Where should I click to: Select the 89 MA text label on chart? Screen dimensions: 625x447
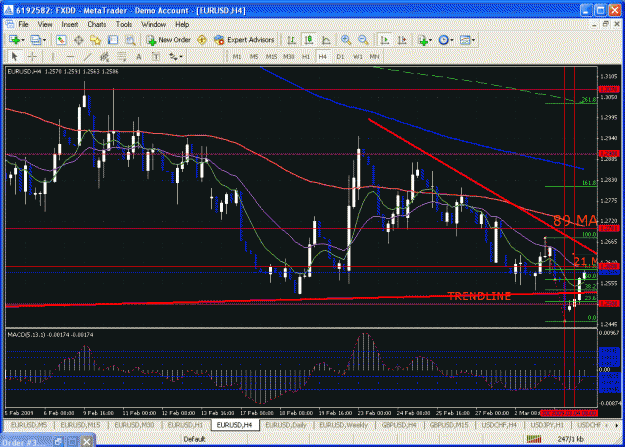point(575,220)
